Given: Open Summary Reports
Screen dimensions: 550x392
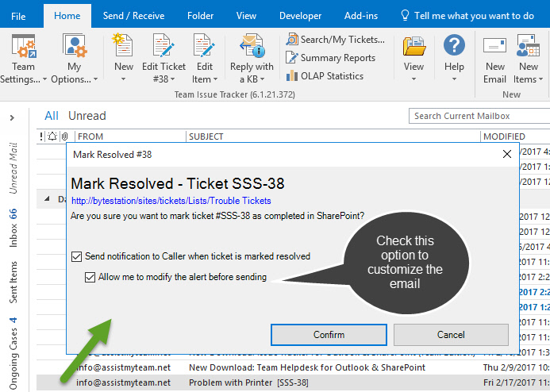Looking at the screenshot, I should click(331, 58).
